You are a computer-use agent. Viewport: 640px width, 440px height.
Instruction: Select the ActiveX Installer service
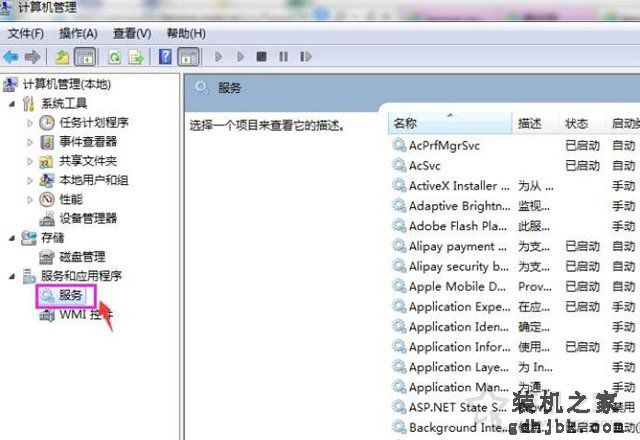(x=459, y=186)
